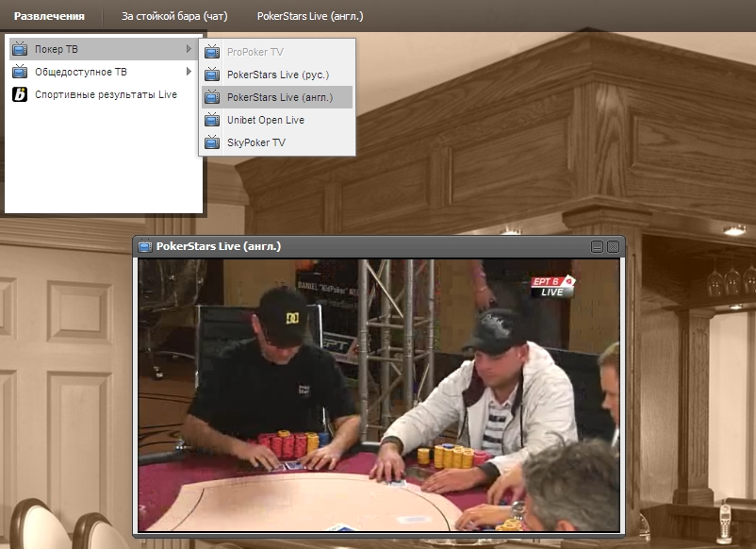Select Общедоступное ТВ menu entry
This screenshot has height=549, width=756.
pos(103,72)
